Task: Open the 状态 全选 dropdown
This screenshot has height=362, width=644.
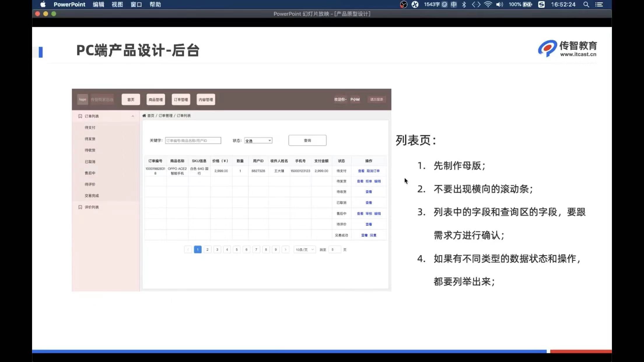Action: (258, 141)
